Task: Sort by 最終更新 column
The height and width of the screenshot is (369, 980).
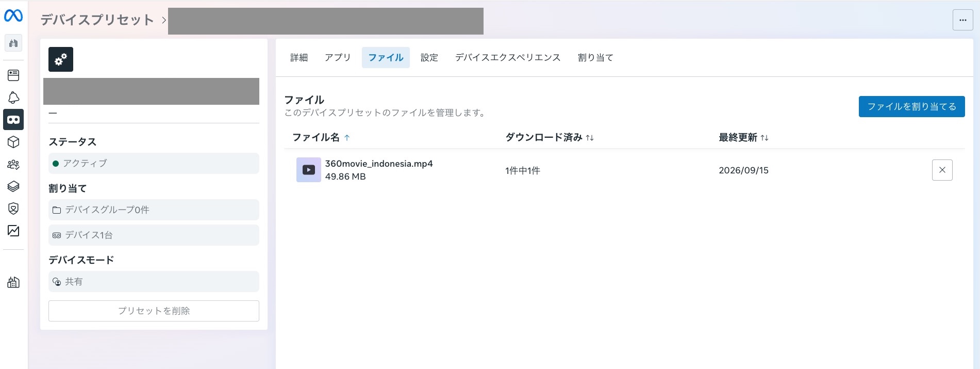Action: coord(743,137)
